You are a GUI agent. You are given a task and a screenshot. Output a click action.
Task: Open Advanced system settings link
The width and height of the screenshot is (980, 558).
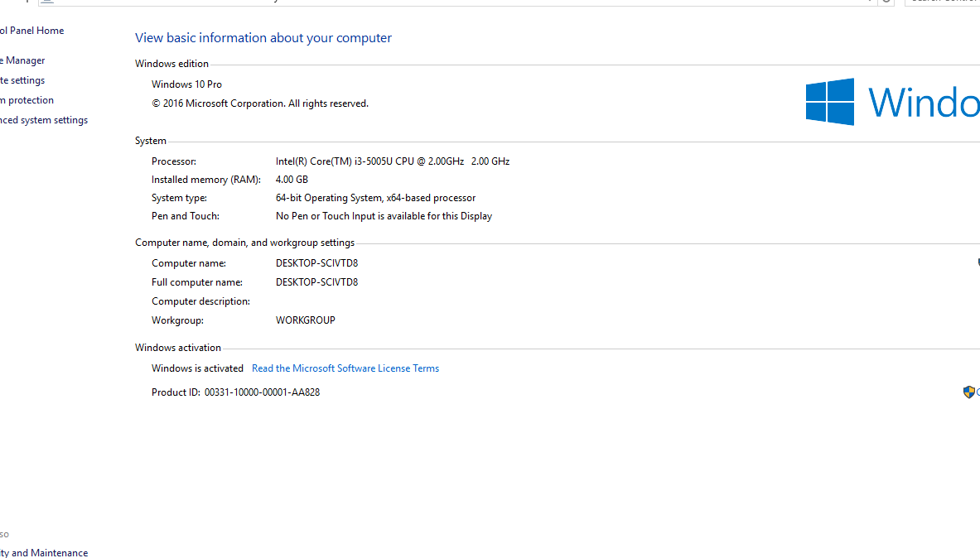(x=44, y=120)
